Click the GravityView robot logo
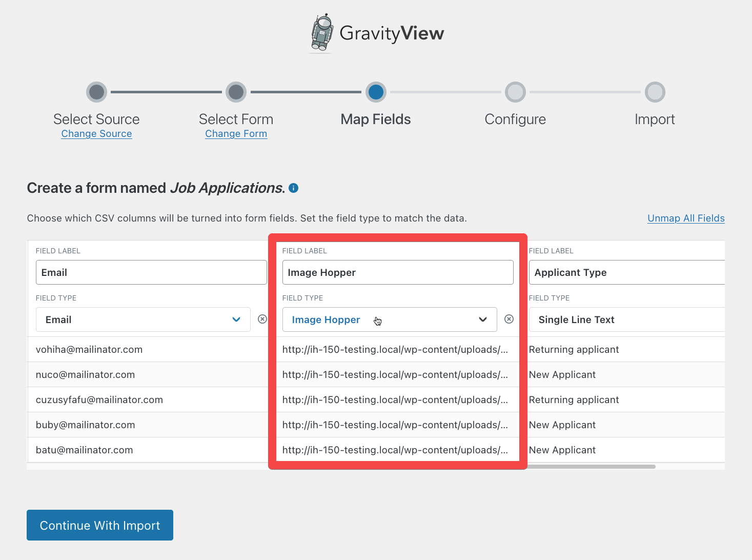Screen dimensions: 752x560 pos(322,32)
